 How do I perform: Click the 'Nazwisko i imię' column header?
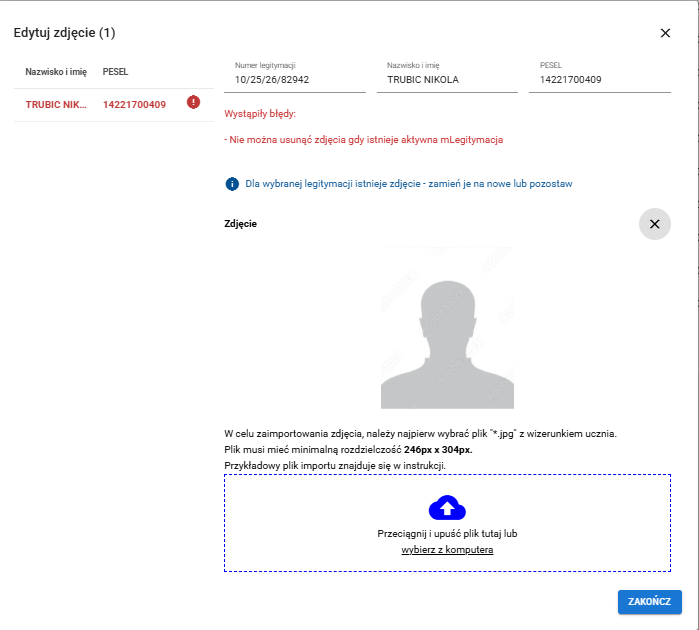coord(57,72)
